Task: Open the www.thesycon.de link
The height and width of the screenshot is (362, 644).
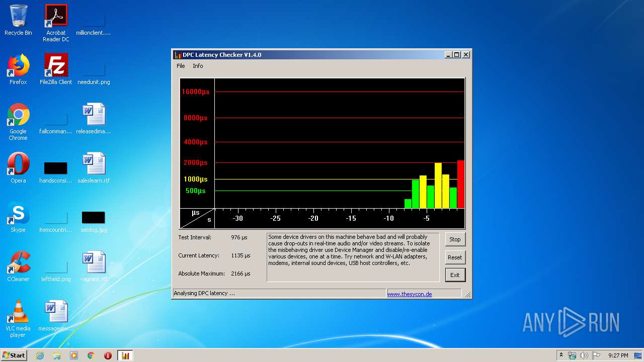Action: [x=409, y=294]
